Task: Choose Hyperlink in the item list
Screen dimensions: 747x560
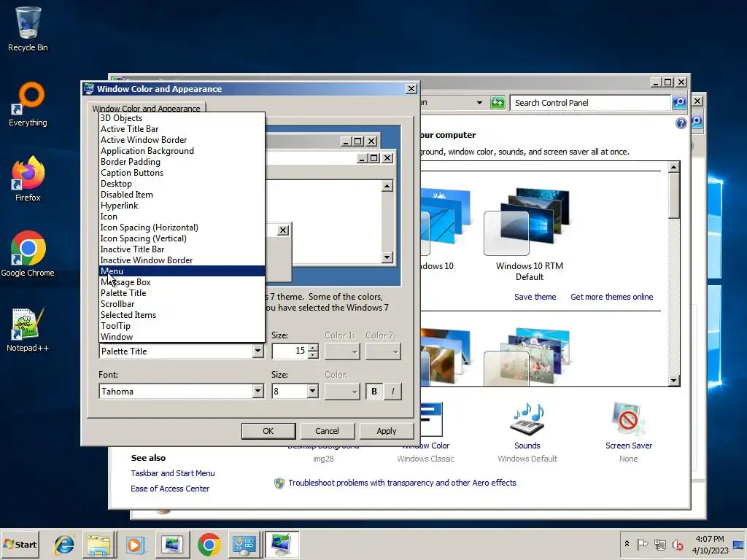Action: pyautogui.click(x=182, y=206)
